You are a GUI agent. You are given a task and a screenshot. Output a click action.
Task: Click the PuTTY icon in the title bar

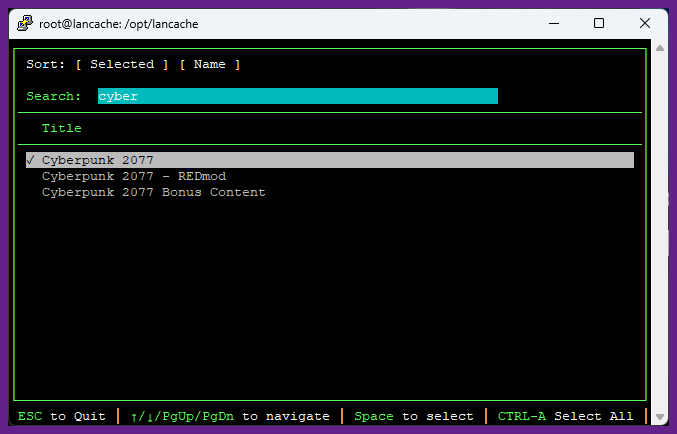coord(25,23)
